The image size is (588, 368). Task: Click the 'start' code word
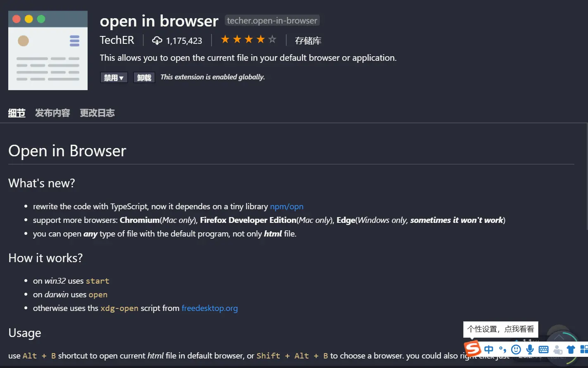click(98, 281)
